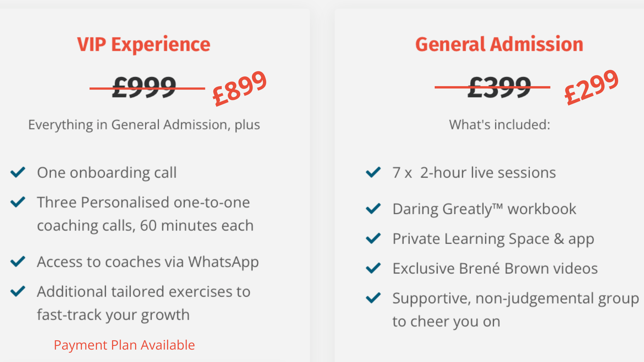This screenshot has width=644, height=362.
Task: Open the Payment Plan Available link
Action: (124, 345)
